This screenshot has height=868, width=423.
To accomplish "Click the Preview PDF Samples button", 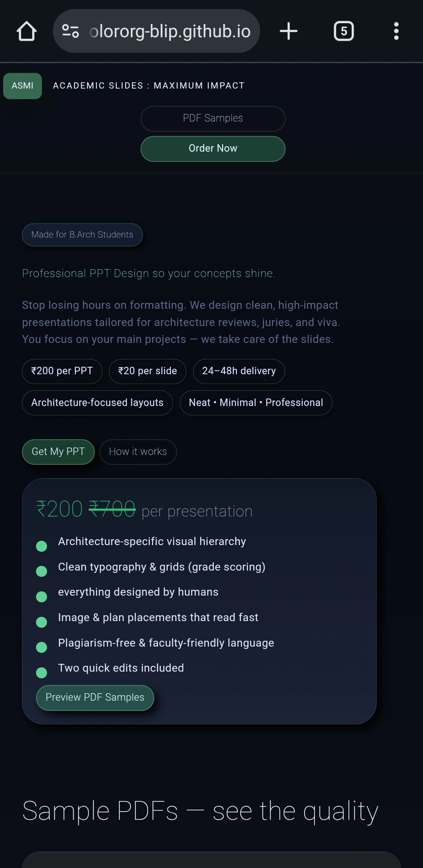I will tap(95, 698).
